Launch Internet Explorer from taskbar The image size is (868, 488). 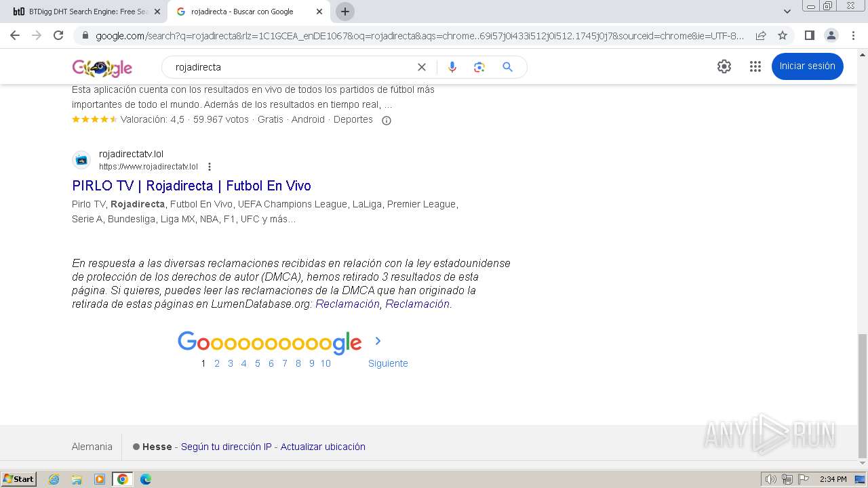[x=54, y=479]
